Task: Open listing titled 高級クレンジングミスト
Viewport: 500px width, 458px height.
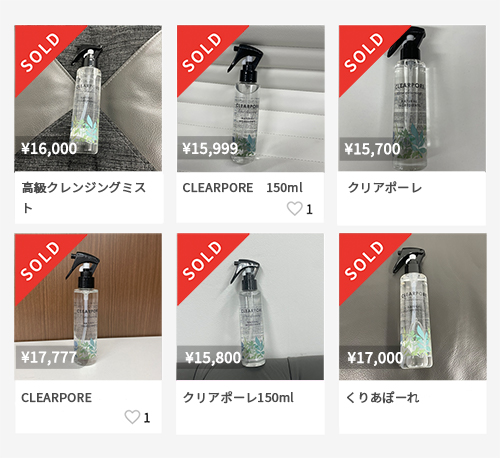Action: pos(84,198)
